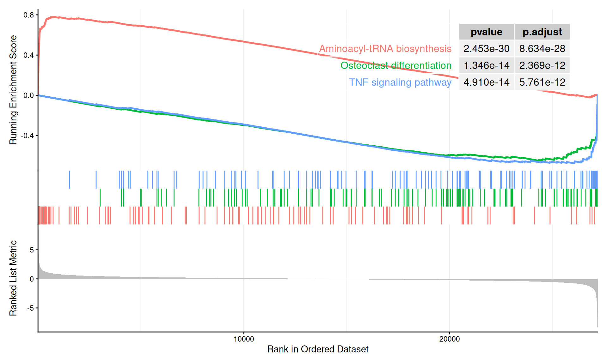607x364 pixels.
Task: Select the 1.346e-14 pvalue cell
Action: point(486,65)
